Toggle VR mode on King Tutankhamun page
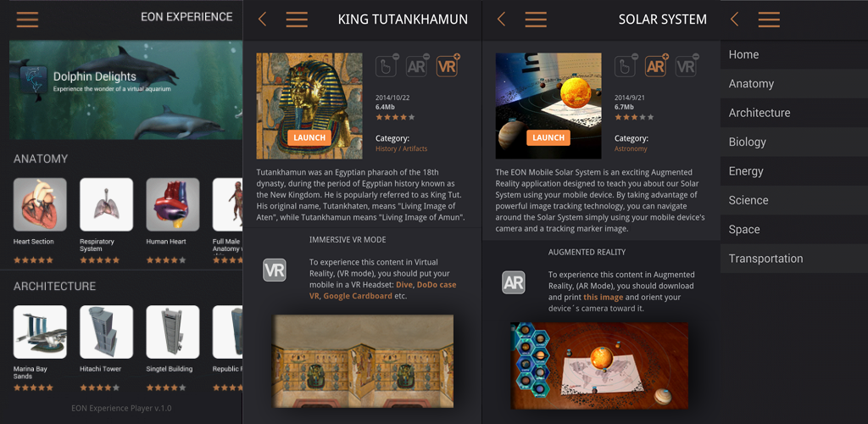This screenshot has width=868, height=424. tap(448, 66)
